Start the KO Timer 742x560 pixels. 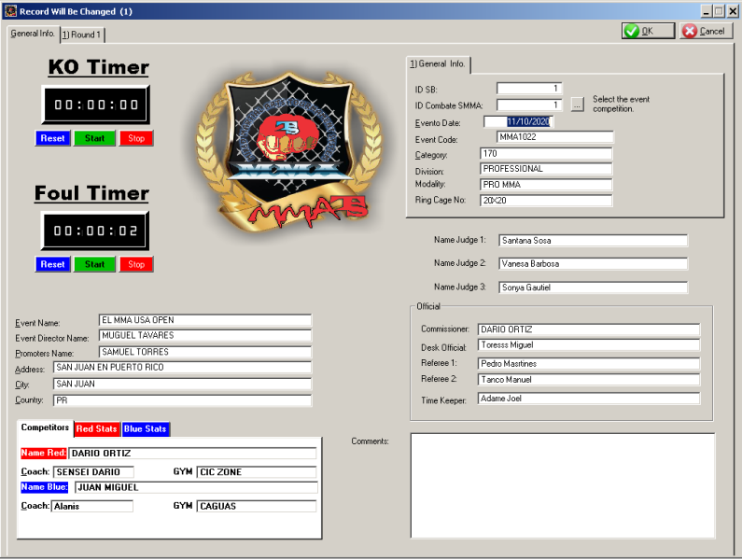(94, 138)
